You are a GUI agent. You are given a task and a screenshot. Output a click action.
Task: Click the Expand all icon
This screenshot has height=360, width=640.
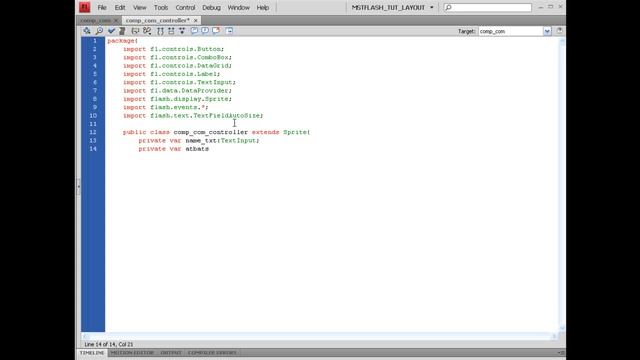point(182,31)
